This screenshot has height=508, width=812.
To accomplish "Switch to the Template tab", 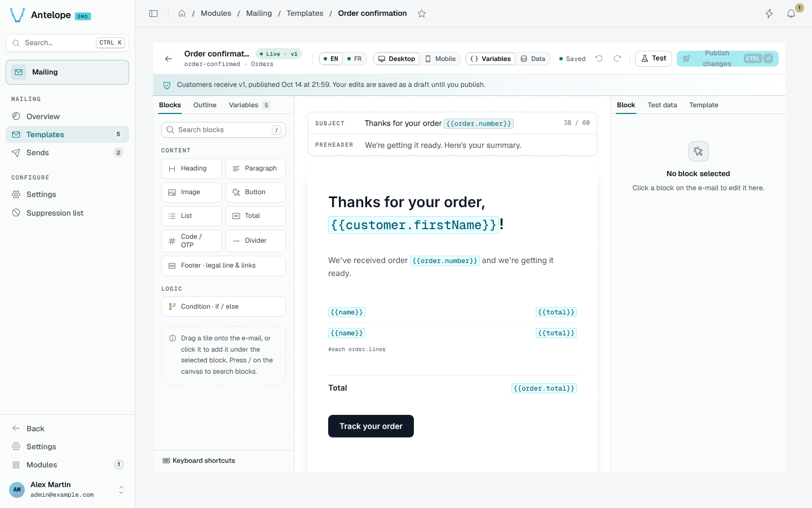I will coord(704,105).
